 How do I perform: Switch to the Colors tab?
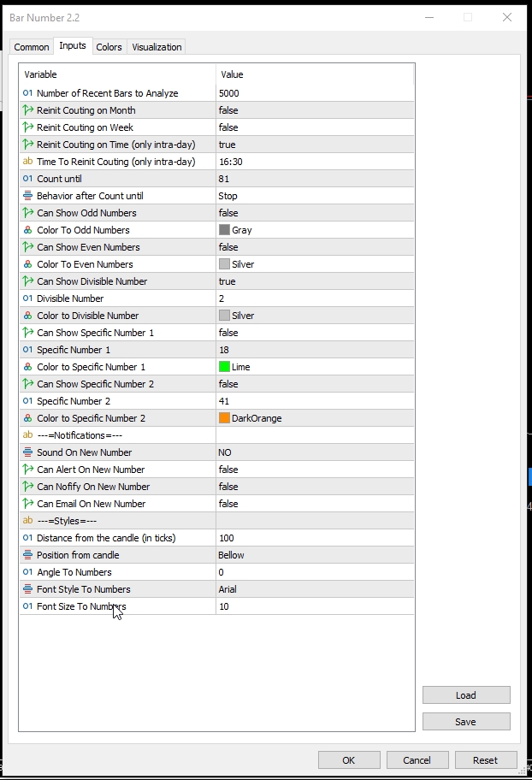(109, 47)
